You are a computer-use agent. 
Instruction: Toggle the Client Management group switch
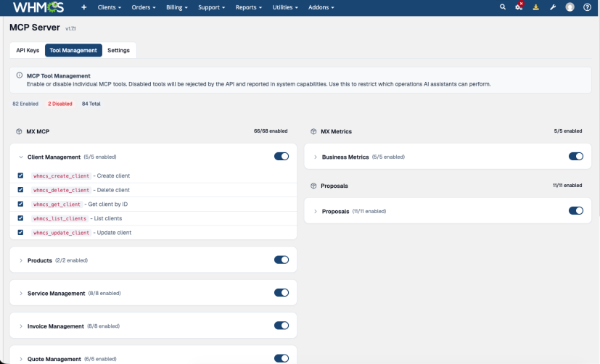click(281, 157)
